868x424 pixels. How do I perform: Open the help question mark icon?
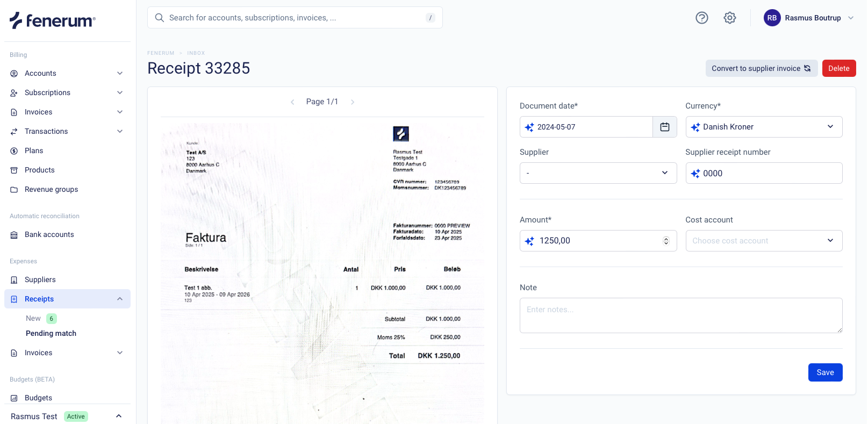point(701,18)
